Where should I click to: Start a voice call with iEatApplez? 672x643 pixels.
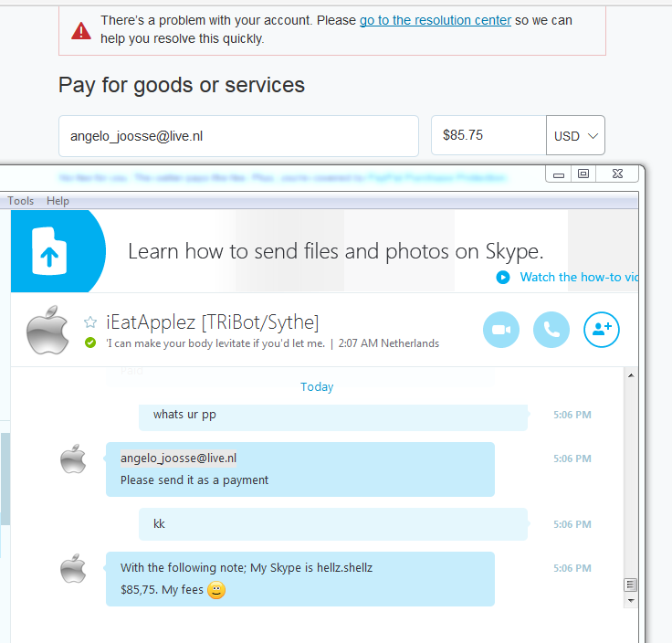click(x=551, y=329)
